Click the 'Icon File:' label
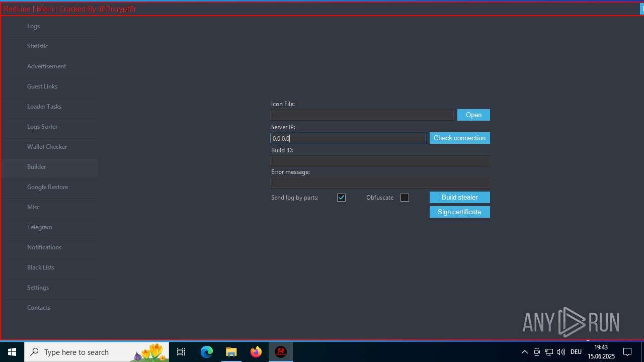Viewport: 644px width, 362px height. (283, 104)
